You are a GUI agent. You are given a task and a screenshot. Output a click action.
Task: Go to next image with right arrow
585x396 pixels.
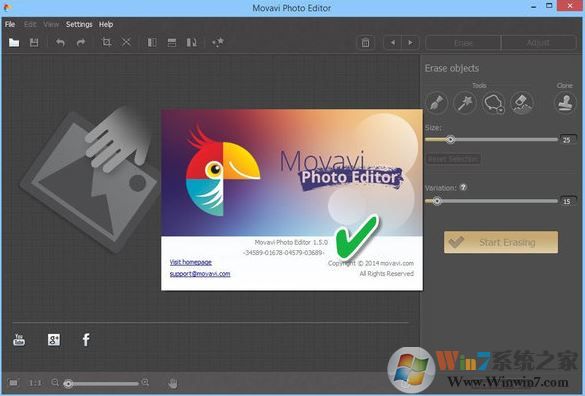point(410,43)
